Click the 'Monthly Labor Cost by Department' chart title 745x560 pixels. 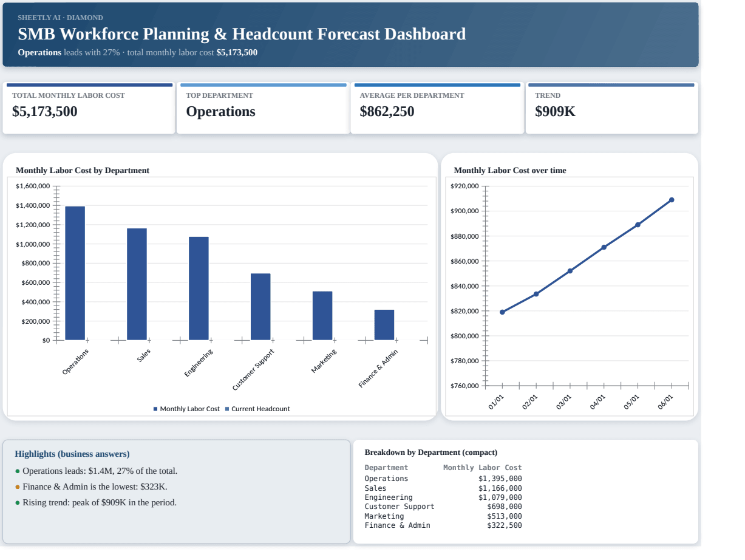click(x=83, y=171)
